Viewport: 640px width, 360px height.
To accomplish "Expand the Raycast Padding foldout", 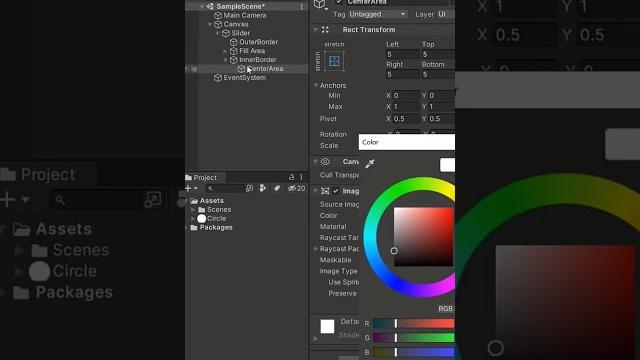I will click(316, 249).
